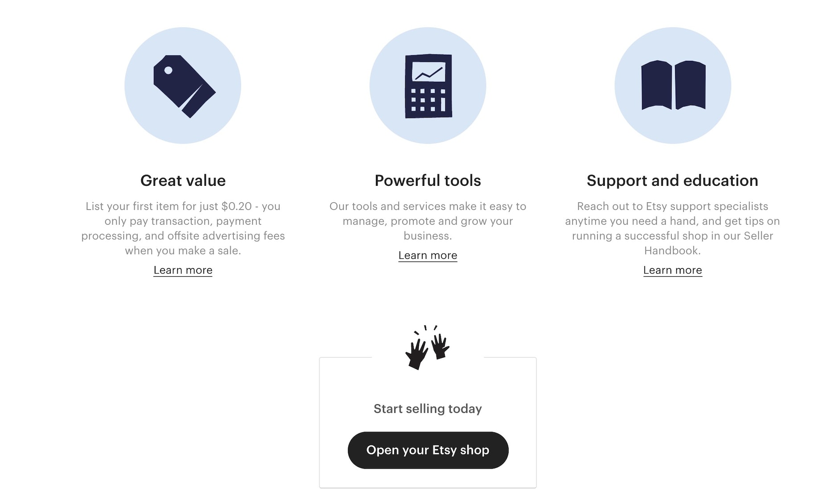813x504 pixels.
Task: Click the line chart on the calculator display
Action: click(428, 72)
